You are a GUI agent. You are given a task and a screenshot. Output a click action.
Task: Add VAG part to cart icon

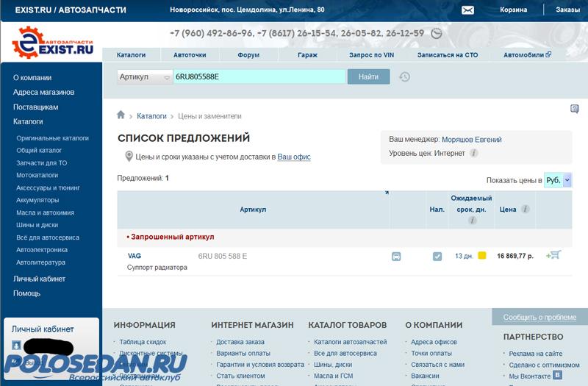point(553,255)
